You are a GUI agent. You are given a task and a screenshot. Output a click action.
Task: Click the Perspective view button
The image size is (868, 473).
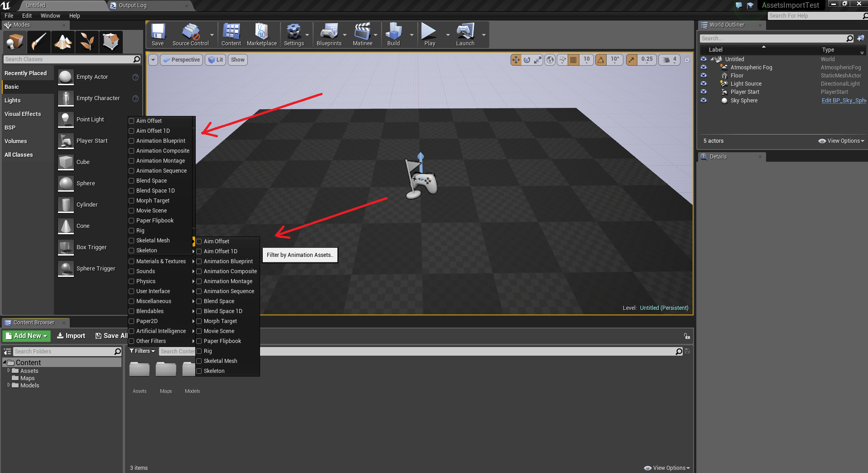181,60
